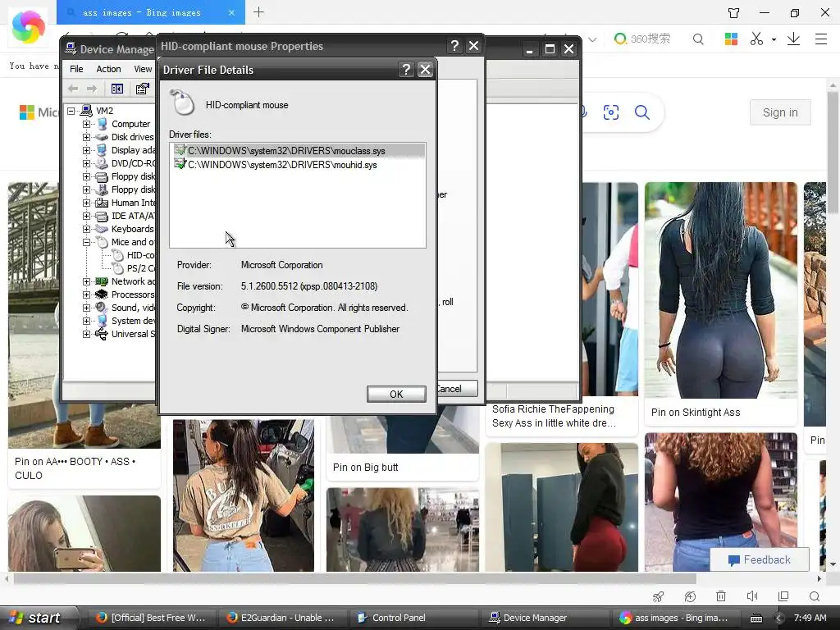The image size is (840, 630).
Task: Click OK in Driver File Details
Action: point(396,395)
